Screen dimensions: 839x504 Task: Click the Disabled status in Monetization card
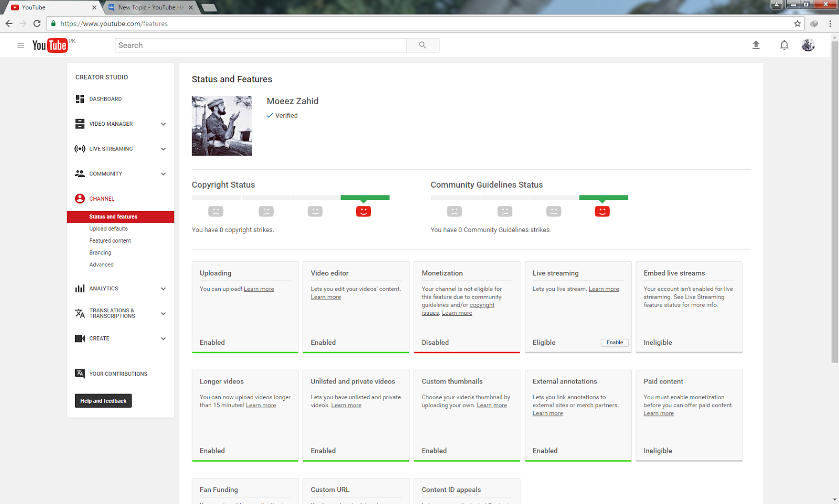(435, 343)
